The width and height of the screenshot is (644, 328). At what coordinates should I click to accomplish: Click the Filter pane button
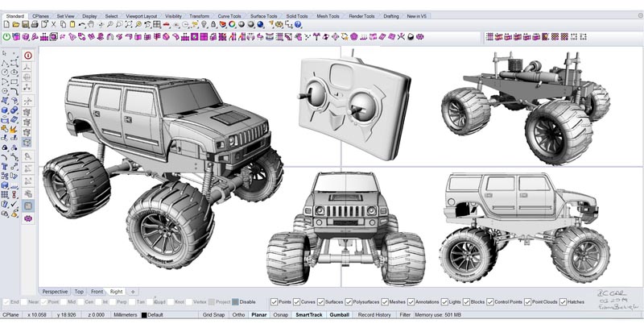coord(405,315)
